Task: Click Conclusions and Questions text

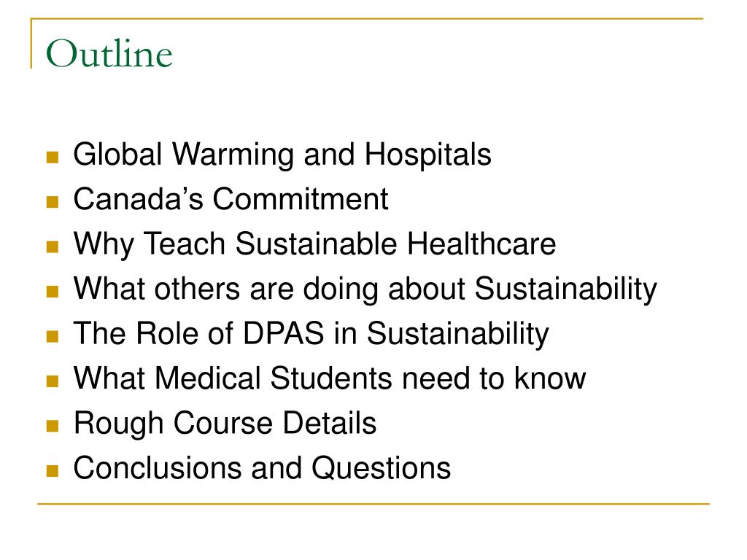Action: 262,467
